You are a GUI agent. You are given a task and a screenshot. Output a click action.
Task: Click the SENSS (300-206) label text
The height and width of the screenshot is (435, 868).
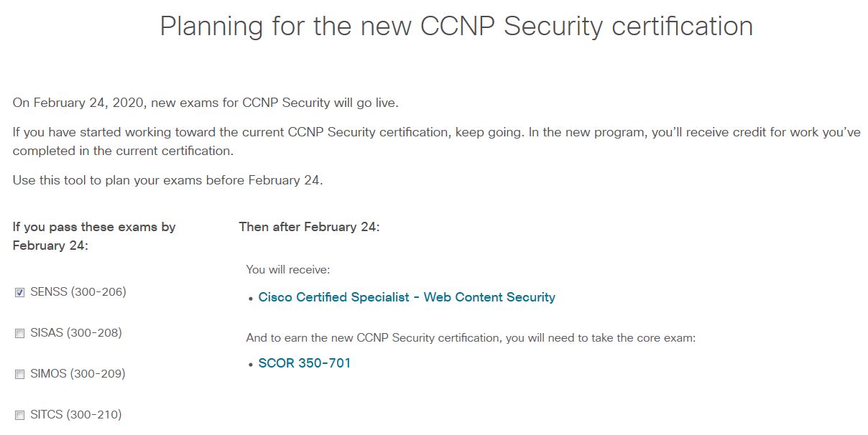78,292
